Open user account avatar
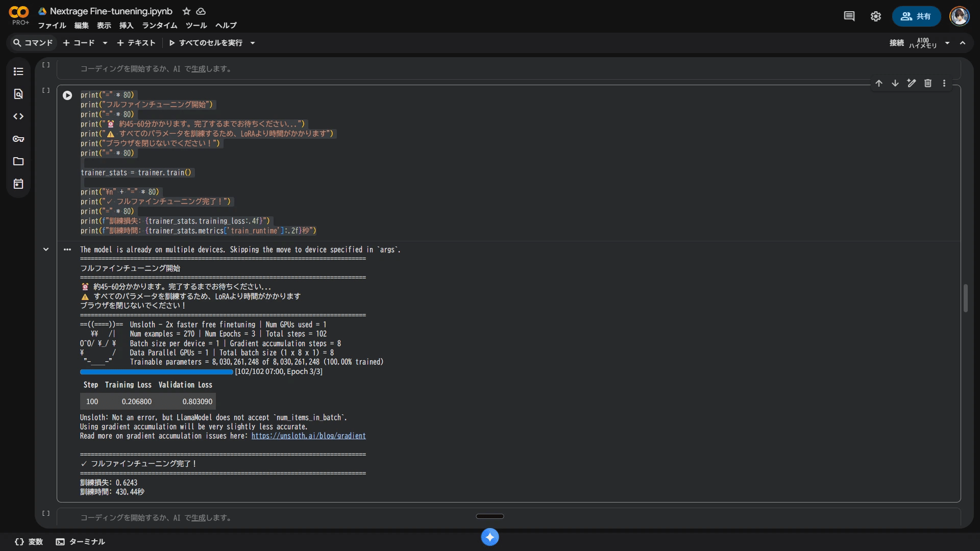 tap(959, 16)
